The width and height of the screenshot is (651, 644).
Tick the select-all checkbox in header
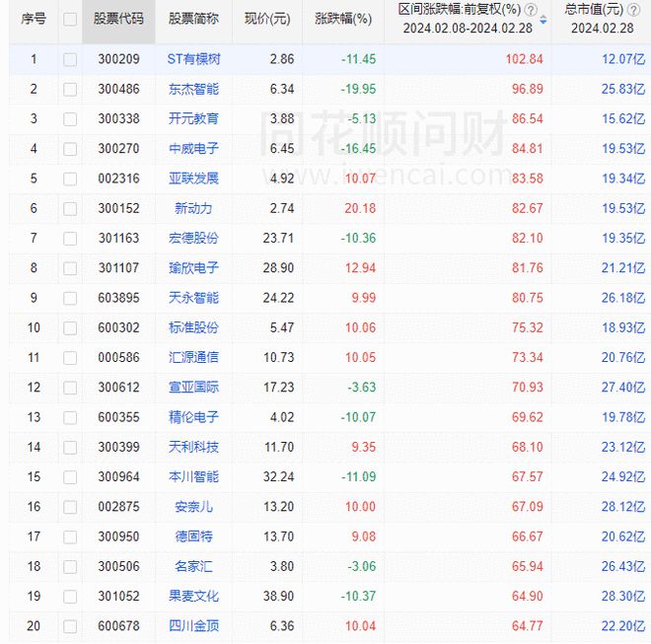(70, 19)
